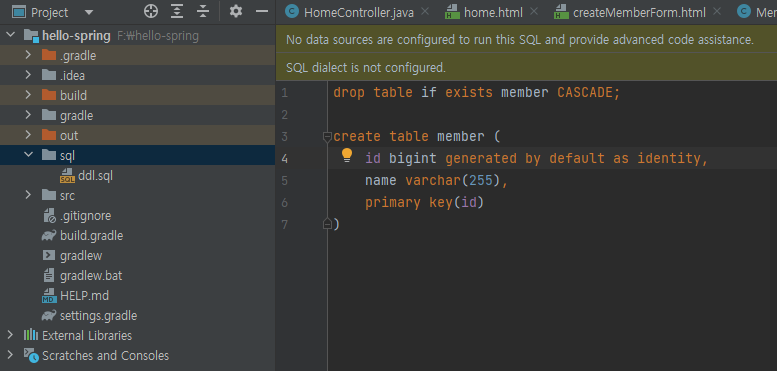Open the Project panel settings gear
Viewport: 777px width, 371px height.
point(236,11)
